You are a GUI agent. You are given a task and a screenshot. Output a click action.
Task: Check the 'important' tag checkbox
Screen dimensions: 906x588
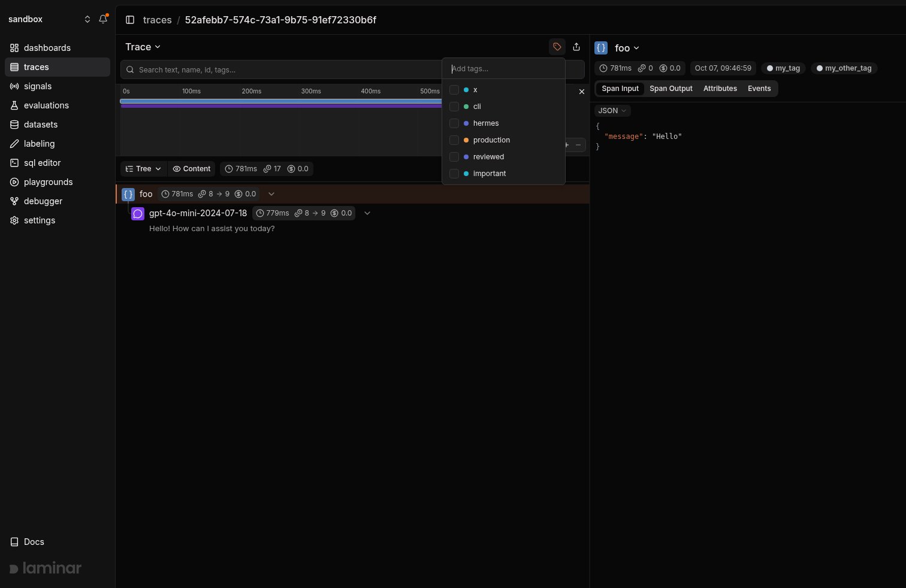tap(454, 174)
